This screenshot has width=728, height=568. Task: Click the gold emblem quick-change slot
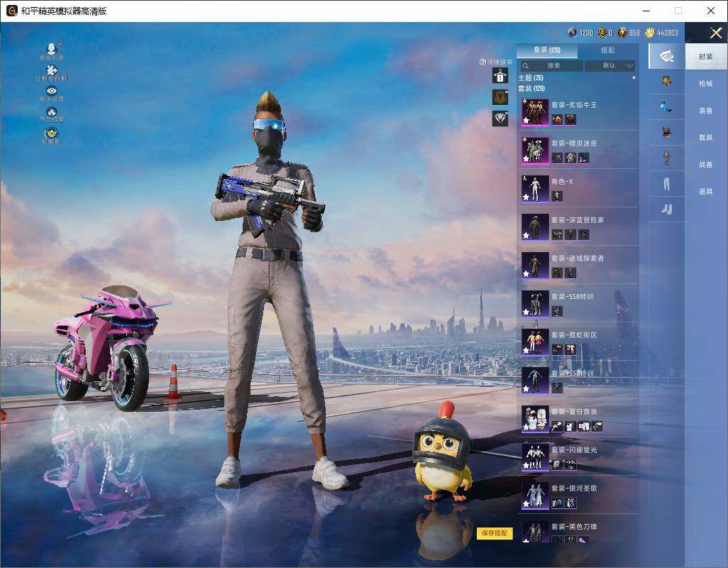500,97
